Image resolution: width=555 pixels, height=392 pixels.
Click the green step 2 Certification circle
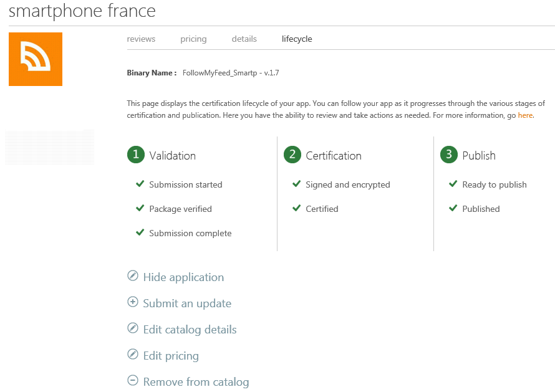click(x=292, y=155)
